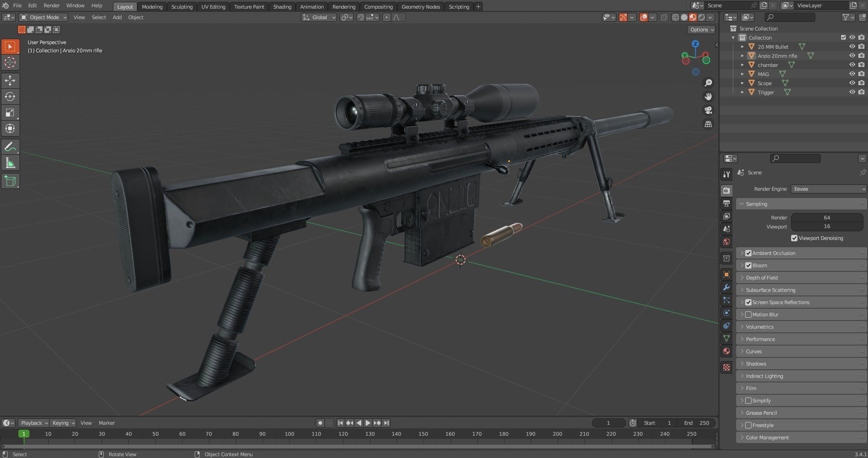
Task: Disable Bloom checkbox
Action: [748, 265]
